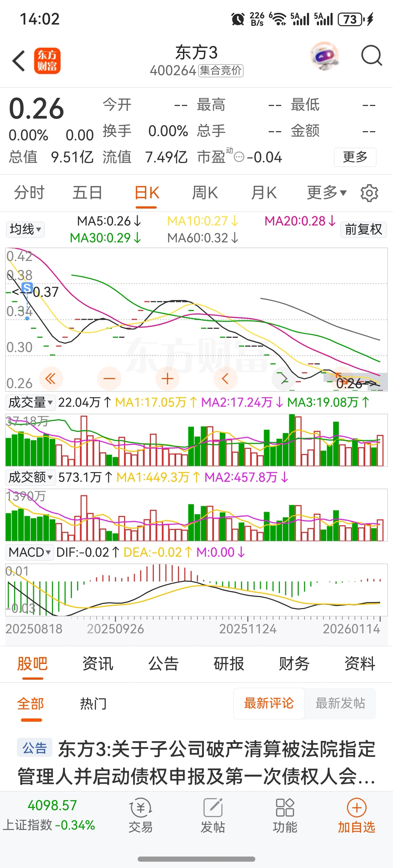Tap the back arrow icon
This screenshot has height=868, width=393.
point(19,61)
